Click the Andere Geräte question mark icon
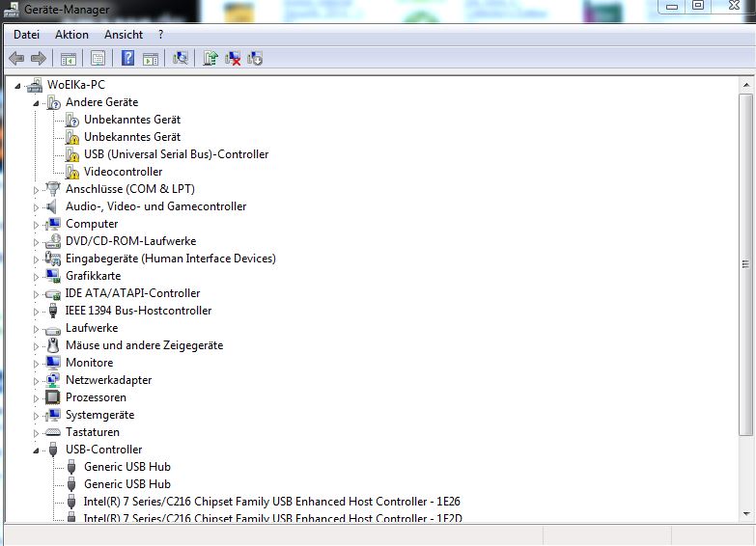The width and height of the screenshot is (756, 546). click(x=53, y=102)
